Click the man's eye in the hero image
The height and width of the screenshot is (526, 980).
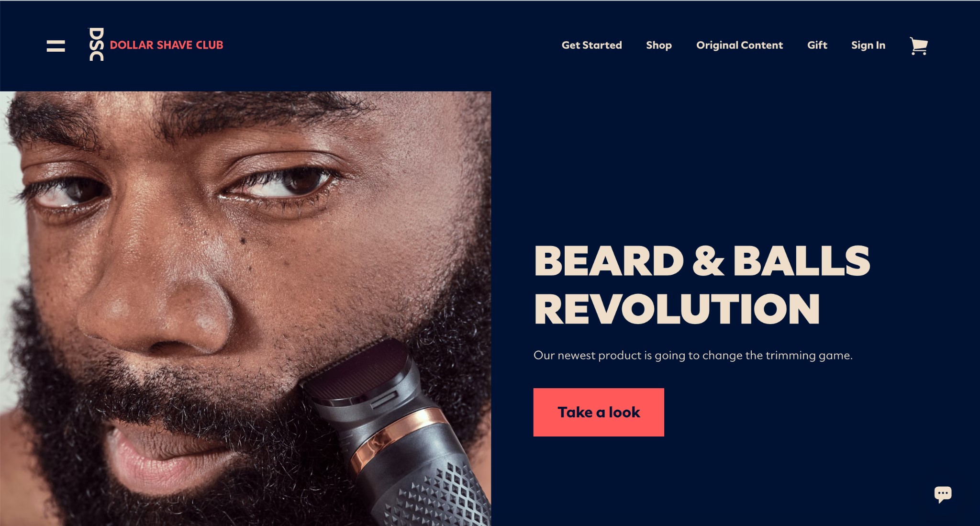(282, 184)
